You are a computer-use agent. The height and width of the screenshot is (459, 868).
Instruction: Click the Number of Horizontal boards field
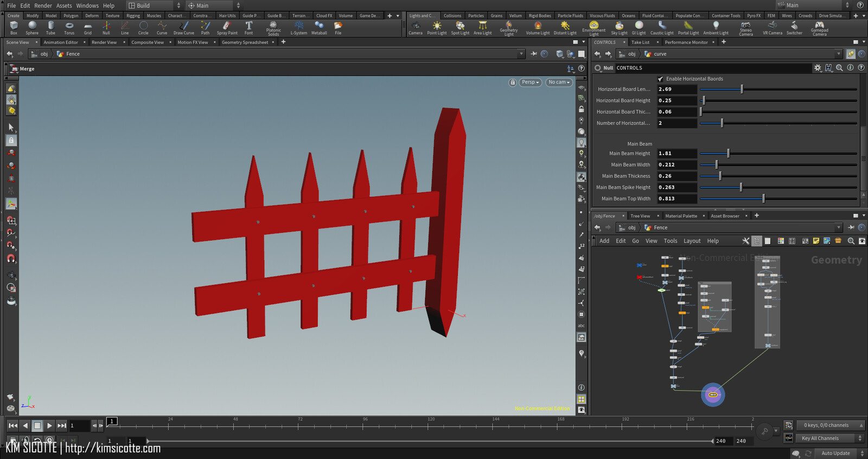click(676, 123)
